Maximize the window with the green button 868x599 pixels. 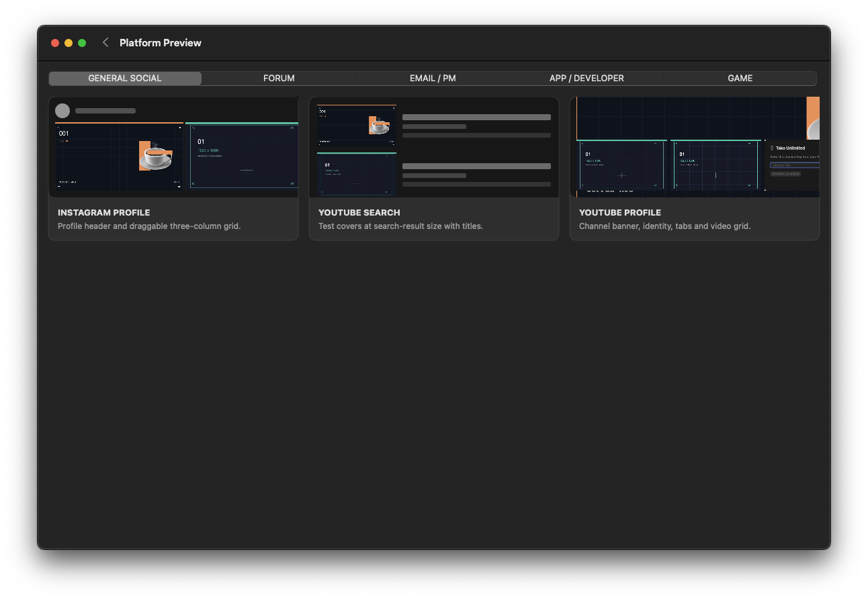[x=82, y=43]
